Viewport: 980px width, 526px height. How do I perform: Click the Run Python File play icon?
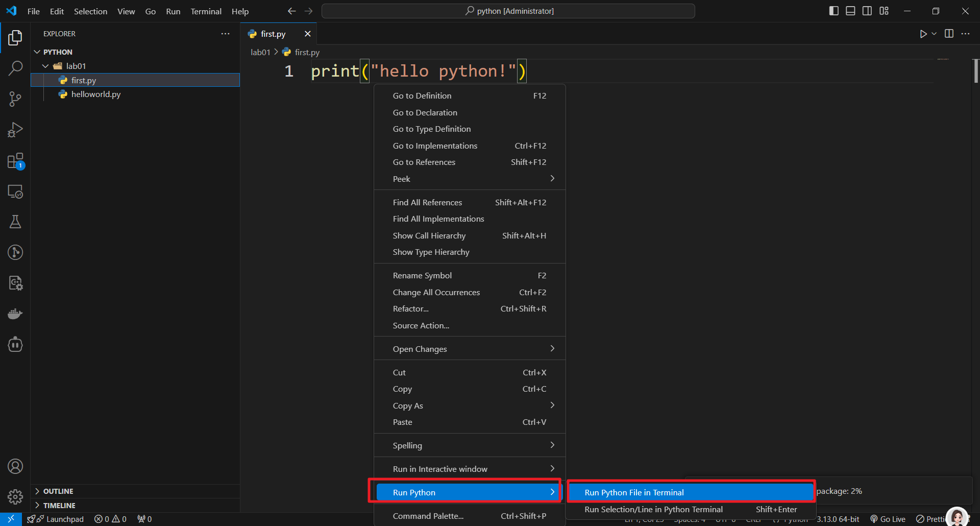coord(923,34)
